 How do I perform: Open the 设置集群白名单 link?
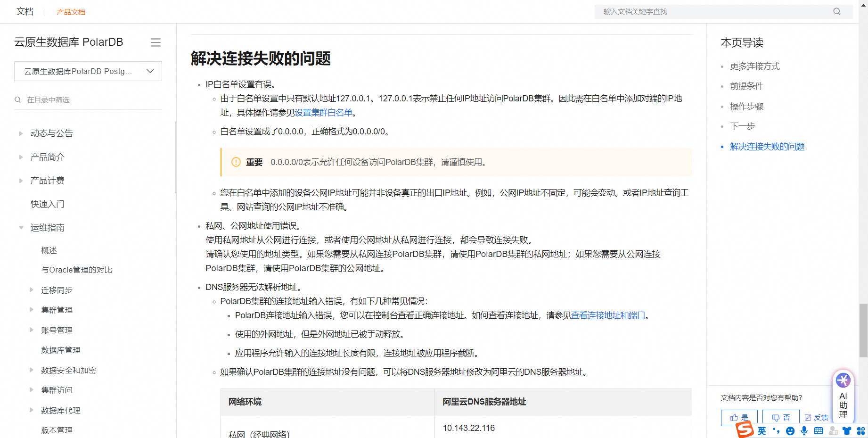324,113
